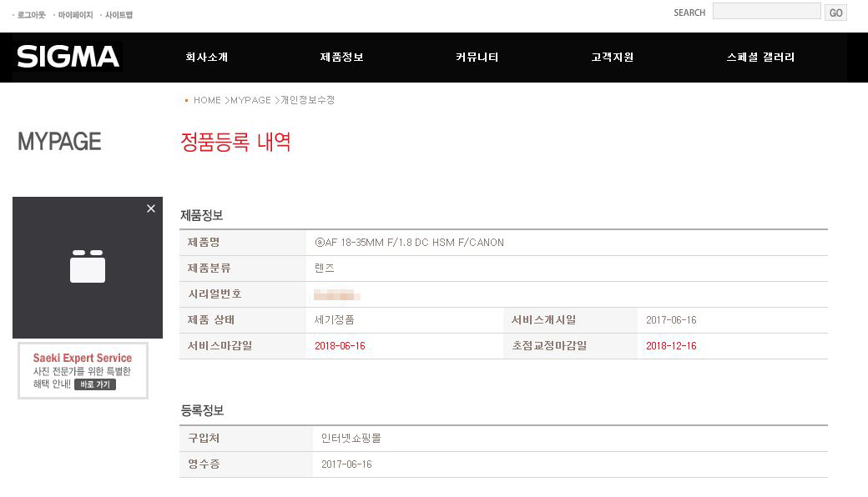The width and height of the screenshot is (868, 497).
Task: Open the 스페셜 갤러리 menu
Action: pyautogui.click(x=760, y=57)
